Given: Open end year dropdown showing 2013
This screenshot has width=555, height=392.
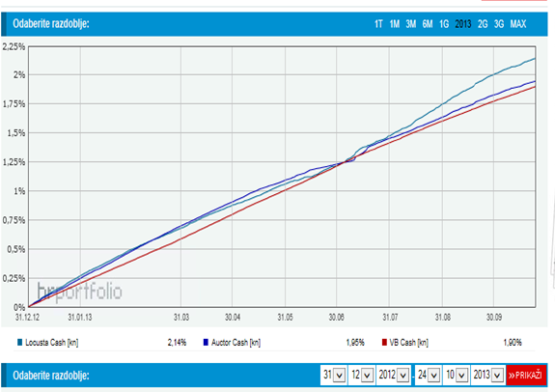Looking at the screenshot, I should point(487,375).
